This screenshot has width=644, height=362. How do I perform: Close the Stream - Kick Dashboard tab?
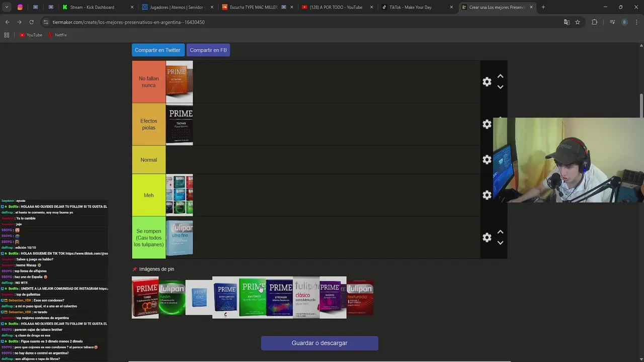coord(132,7)
